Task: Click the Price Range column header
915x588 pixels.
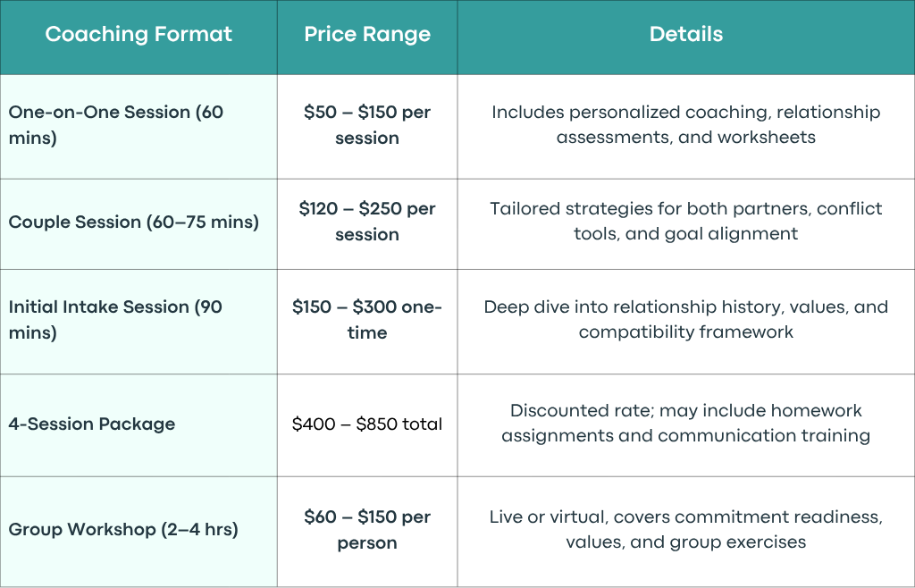Action: point(367,35)
